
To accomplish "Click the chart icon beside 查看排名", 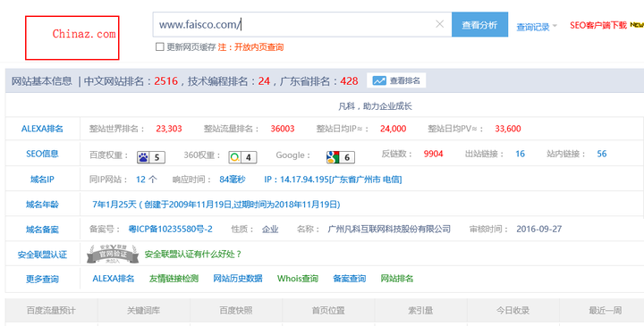I will pyautogui.click(x=379, y=80).
